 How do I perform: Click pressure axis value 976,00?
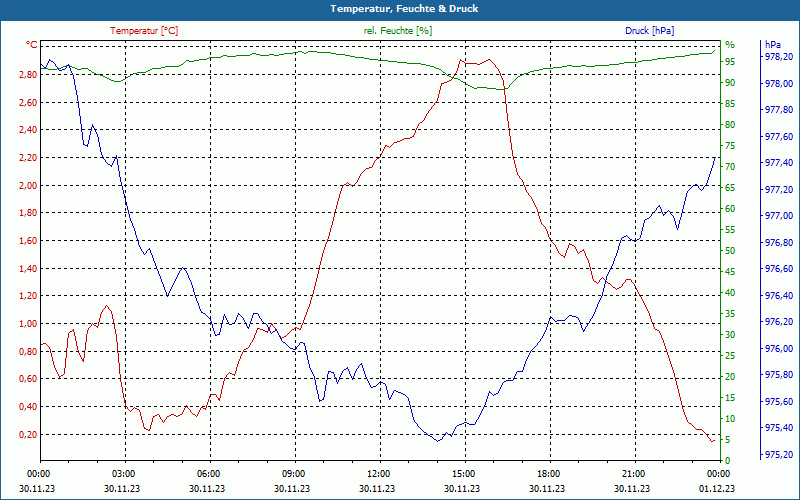point(779,348)
